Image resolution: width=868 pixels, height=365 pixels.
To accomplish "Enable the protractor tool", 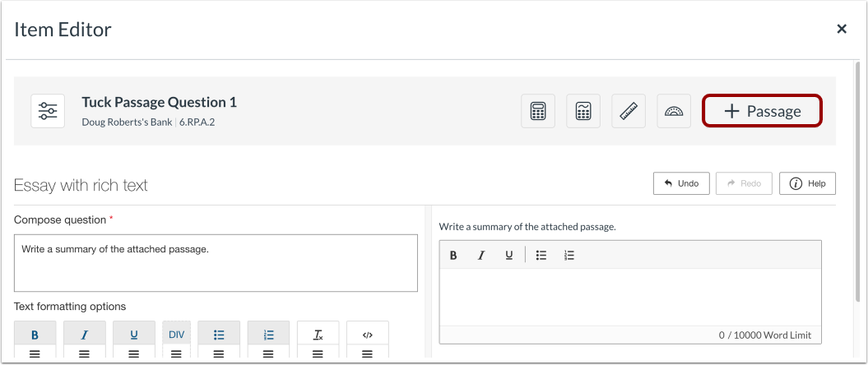I will pos(674,111).
